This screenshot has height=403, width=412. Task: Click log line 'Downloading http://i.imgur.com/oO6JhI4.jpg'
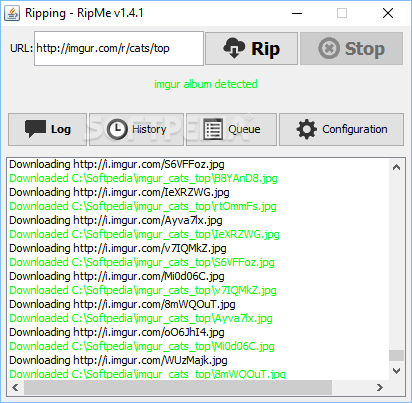click(117, 332)
